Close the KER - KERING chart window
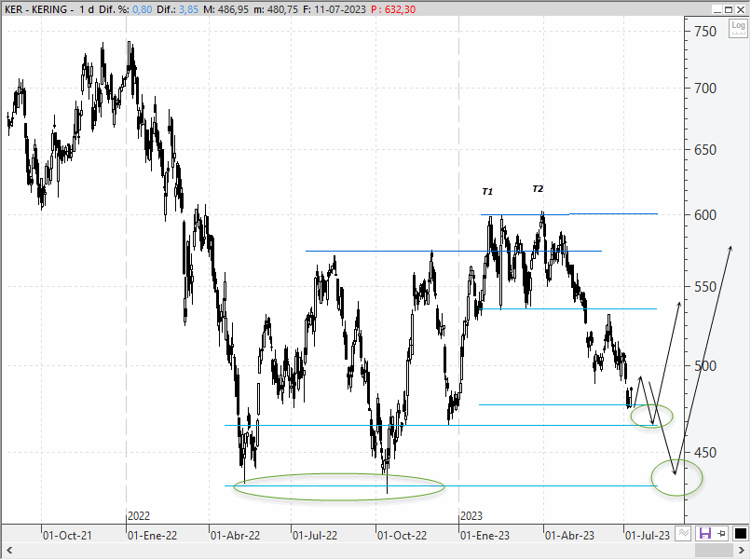751x560 pixels. point(740,9)
